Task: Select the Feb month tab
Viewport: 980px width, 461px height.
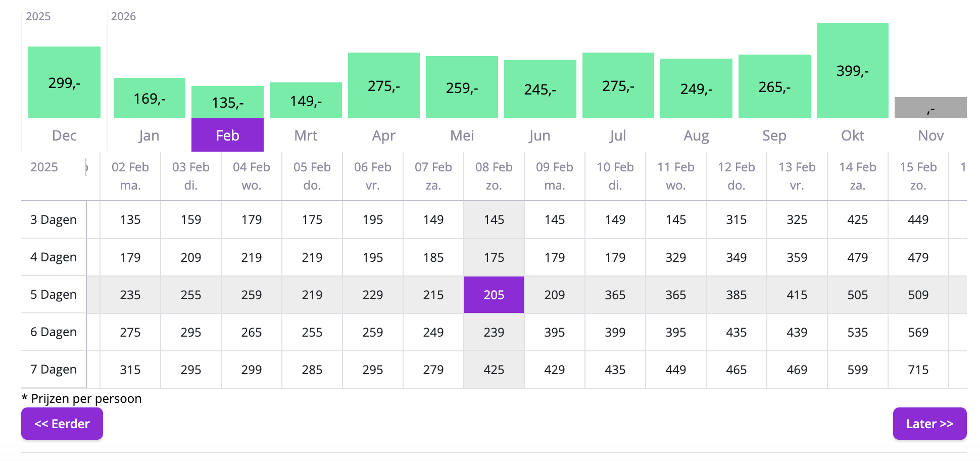Action: (227, 135)
